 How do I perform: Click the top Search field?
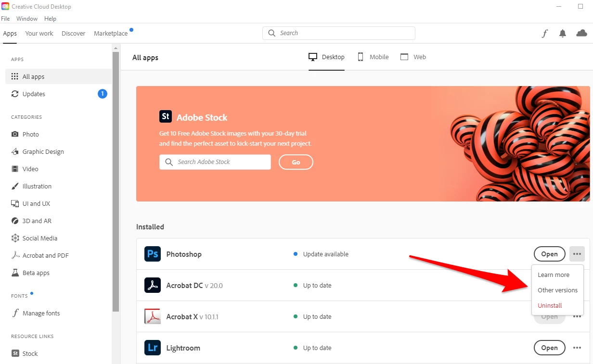click(339, 33)
